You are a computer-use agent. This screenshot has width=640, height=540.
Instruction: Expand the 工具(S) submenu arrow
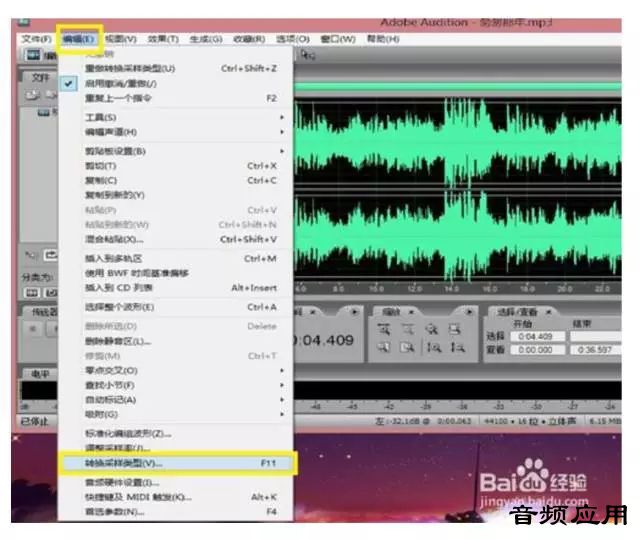[x=282, y=118]
